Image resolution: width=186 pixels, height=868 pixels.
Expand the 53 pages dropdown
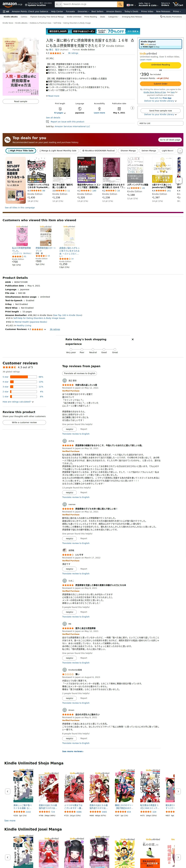60,113
